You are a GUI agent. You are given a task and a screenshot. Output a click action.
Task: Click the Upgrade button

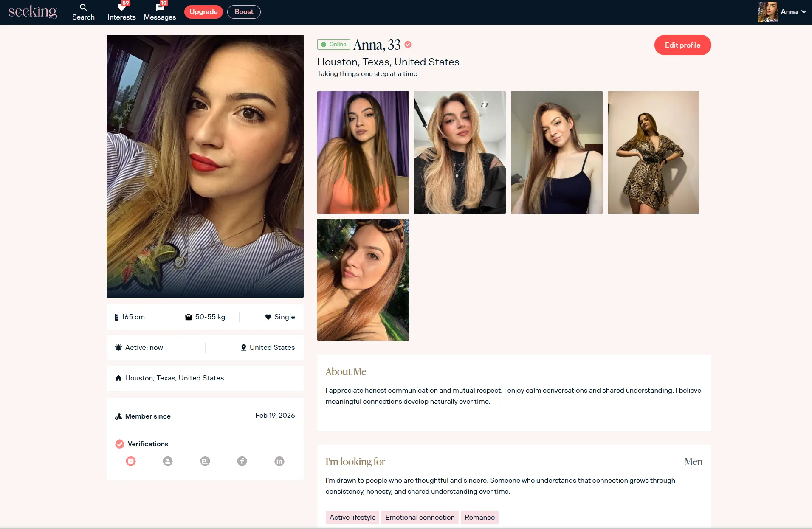203,12
